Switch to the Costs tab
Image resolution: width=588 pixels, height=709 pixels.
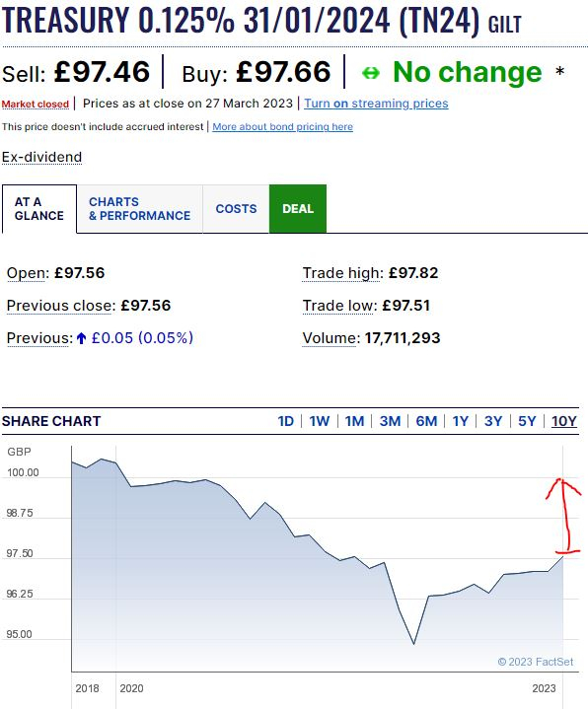coord(236,209)
